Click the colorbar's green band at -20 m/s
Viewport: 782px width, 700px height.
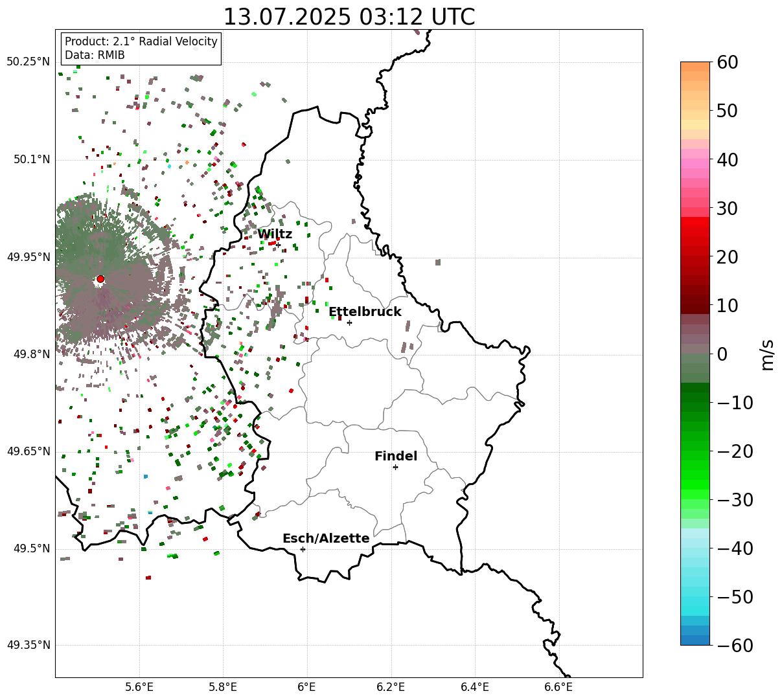click(x=695, y=451)
